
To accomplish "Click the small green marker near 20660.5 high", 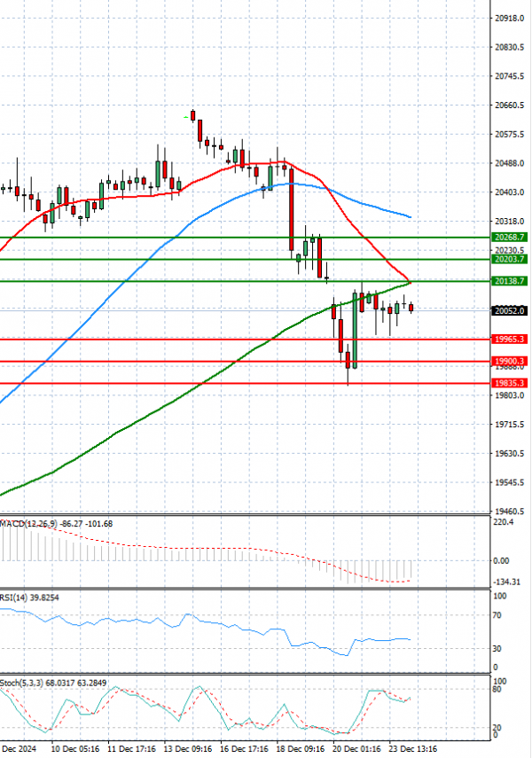I will point(186,117).
